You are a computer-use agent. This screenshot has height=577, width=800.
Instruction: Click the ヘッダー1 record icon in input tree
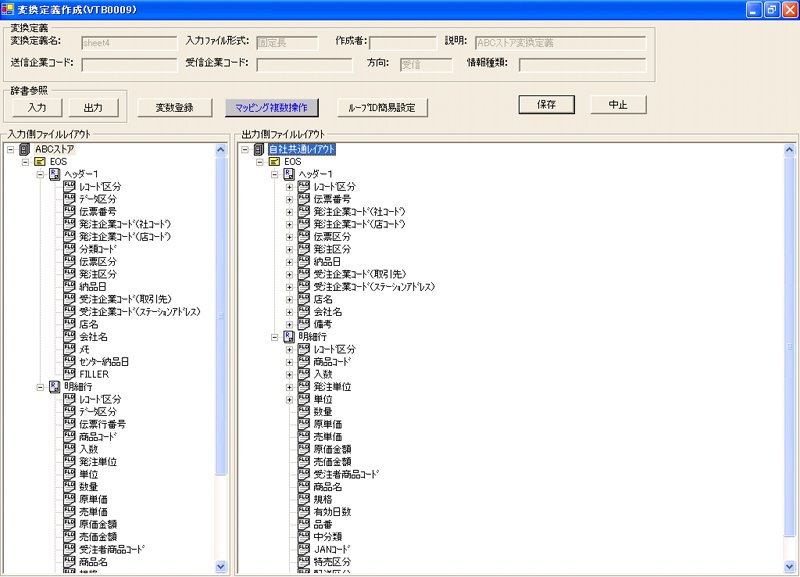click(55, 174)
